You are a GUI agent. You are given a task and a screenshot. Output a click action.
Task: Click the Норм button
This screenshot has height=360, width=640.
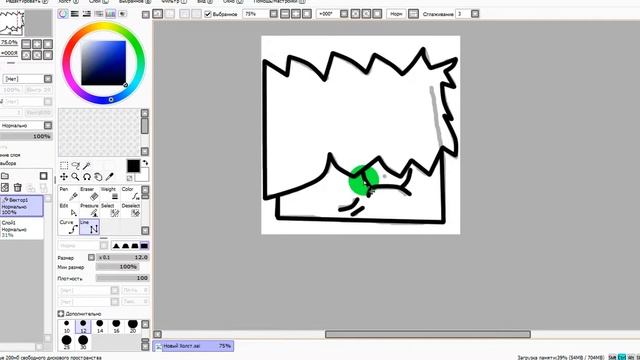click(396, 14)
